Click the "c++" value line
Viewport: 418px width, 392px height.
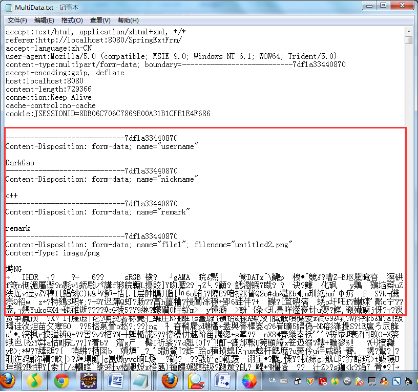coord(12,196)
